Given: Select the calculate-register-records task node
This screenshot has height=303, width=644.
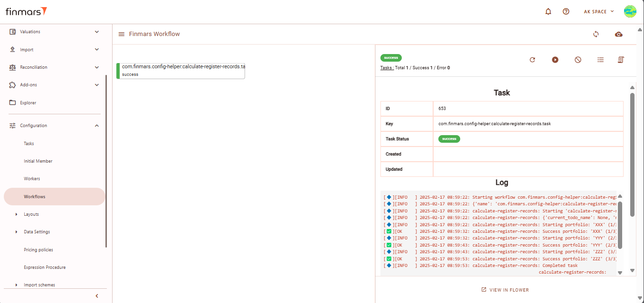Looking at the screenshot, I should click(x=181, y=71).
